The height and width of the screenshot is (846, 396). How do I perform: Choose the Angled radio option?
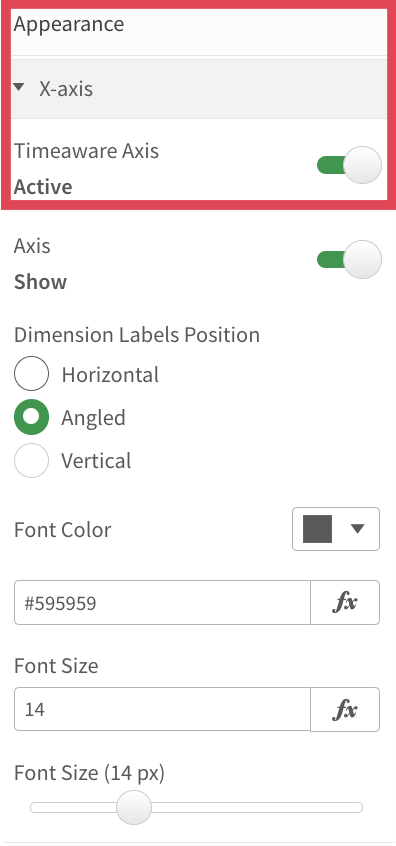pos(31,417)
